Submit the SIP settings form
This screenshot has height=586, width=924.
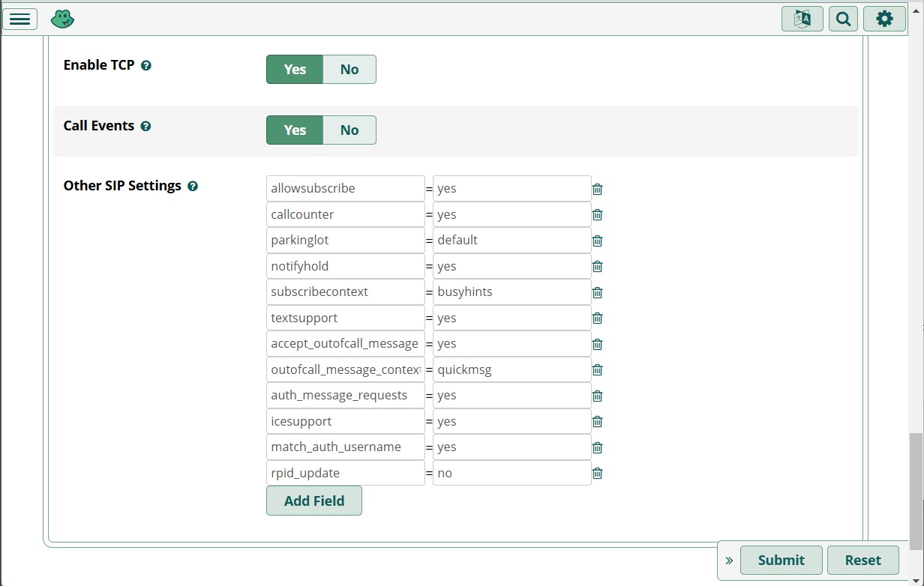coord(781,560)
